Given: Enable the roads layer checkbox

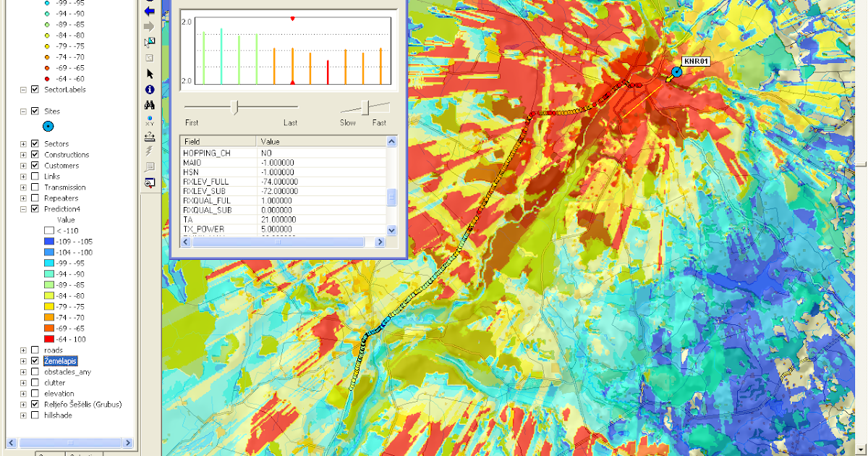Looking at the screenshot, I should (x=34, y=350).
